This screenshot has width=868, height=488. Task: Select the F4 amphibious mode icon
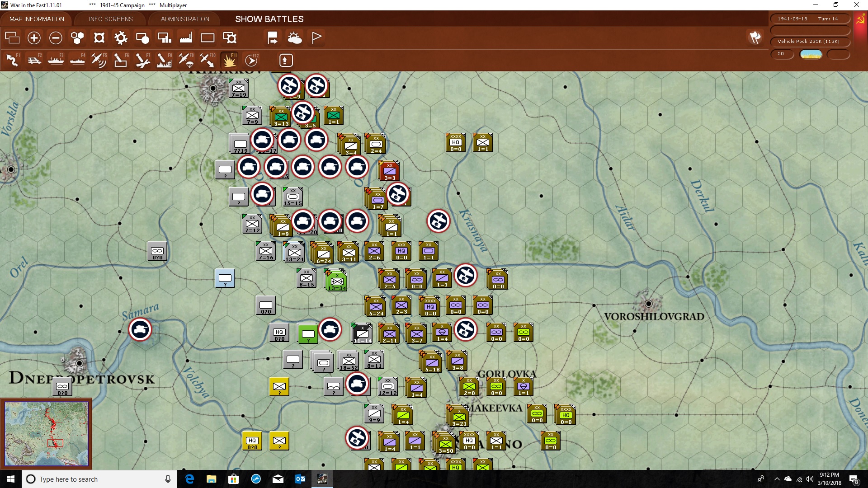[x=78, y=60]
